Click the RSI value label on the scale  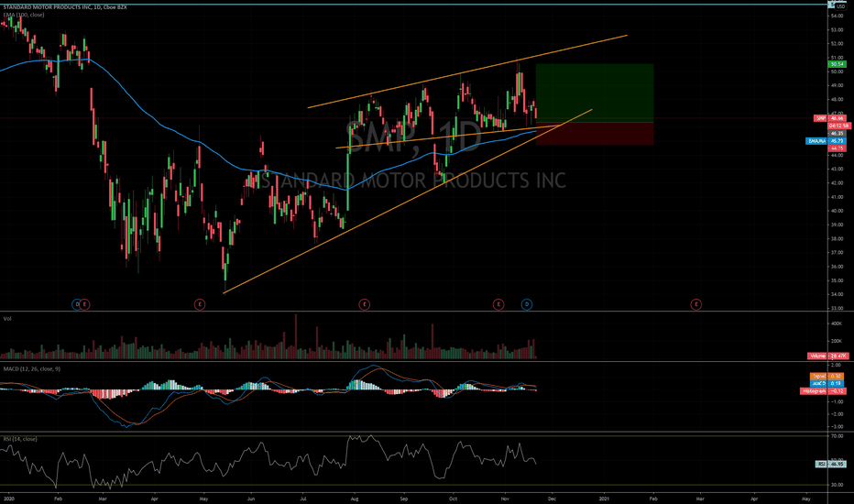(x=830, y=465)
